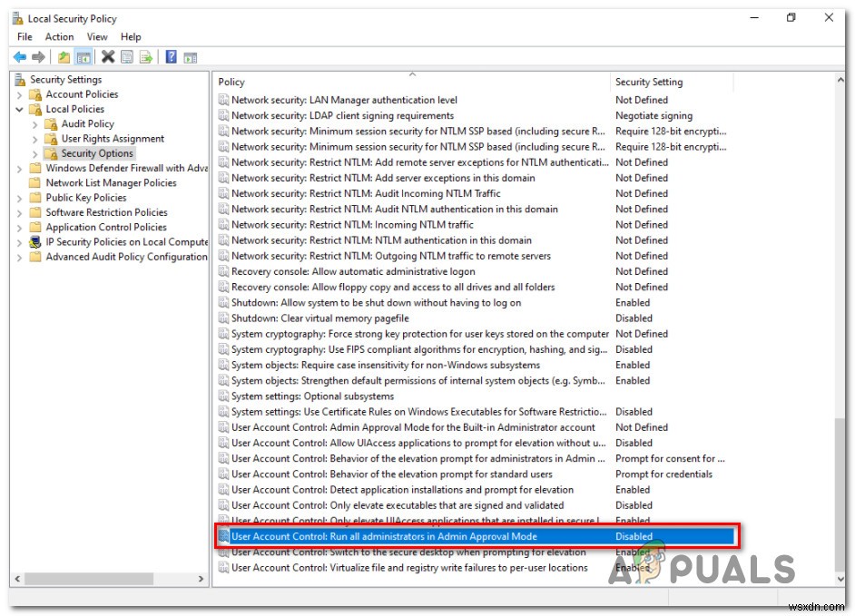Collapse the Local Policies tree node
Screen dimensions: 855x616
tap(20, 110)
